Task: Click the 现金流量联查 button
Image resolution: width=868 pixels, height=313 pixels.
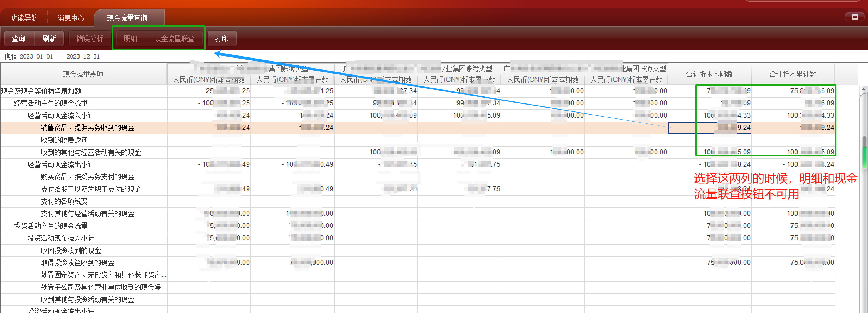Action: click(x=174, y=38)
